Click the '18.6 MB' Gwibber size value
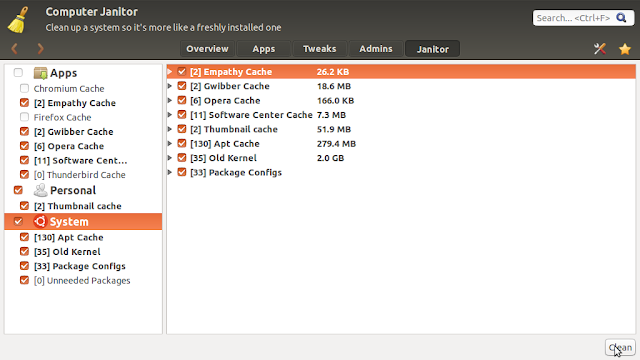 click(x=334, y=86)
